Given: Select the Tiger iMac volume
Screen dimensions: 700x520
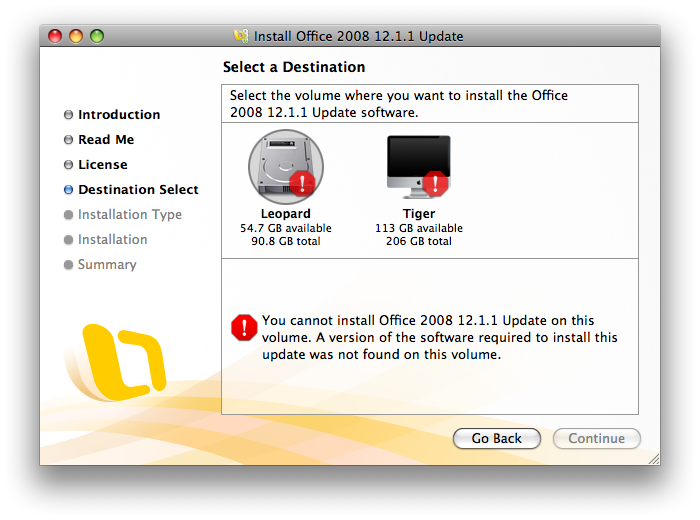Looking at the screenshot, I should [419, 167].
